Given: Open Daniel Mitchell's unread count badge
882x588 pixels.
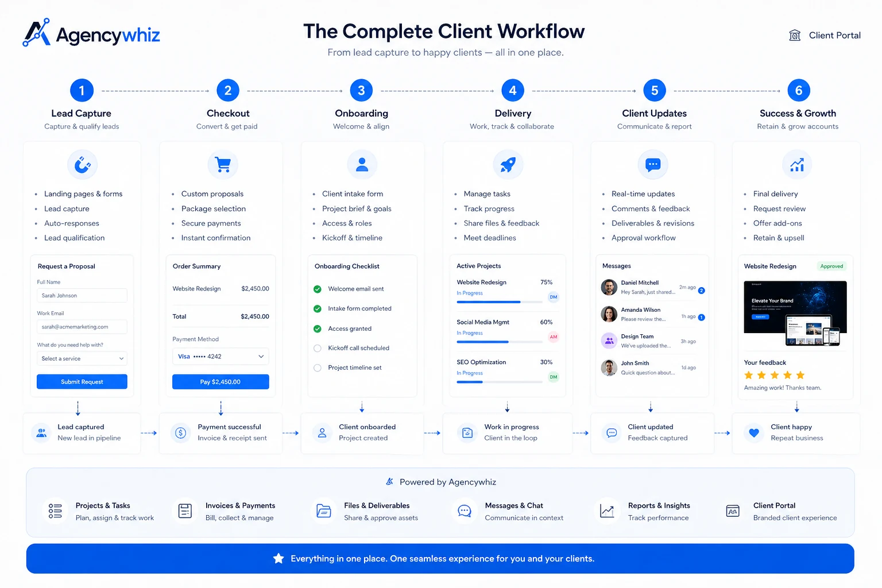Looking at the screenshot, I should point(701,291).
